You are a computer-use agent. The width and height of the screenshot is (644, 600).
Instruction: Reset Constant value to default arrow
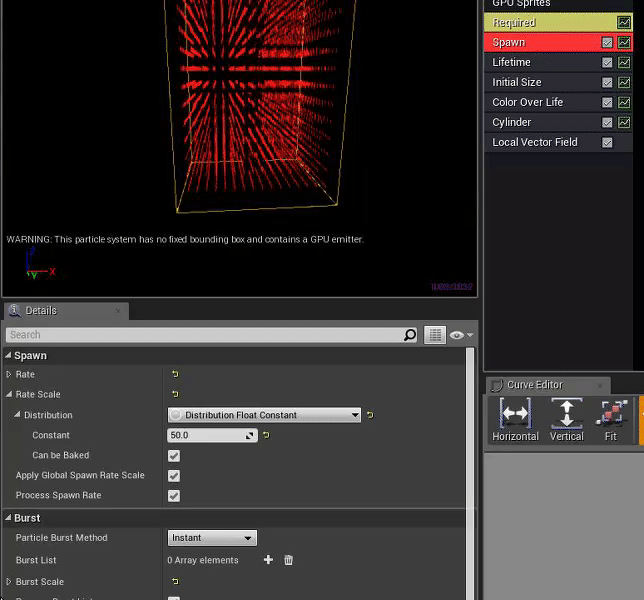pyautogui.click(x=266, y=435)
